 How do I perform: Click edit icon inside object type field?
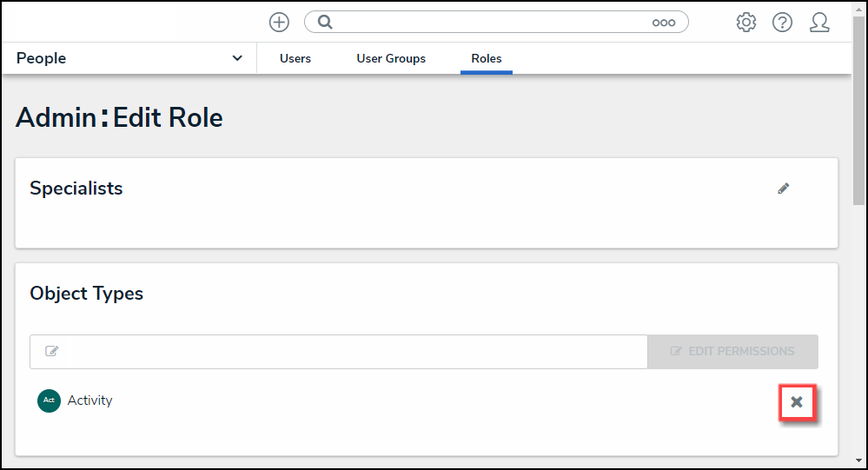tap(51, 351)
